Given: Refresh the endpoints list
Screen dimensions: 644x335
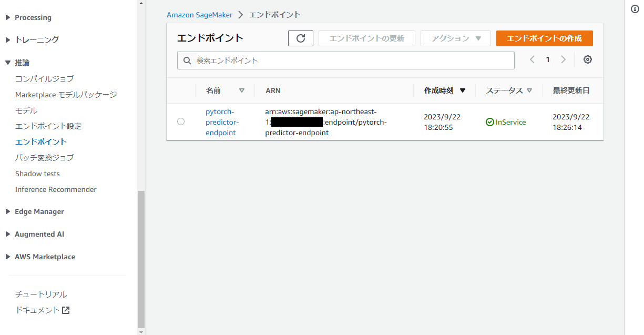Looking at the screenshot, I should (300, 38).
